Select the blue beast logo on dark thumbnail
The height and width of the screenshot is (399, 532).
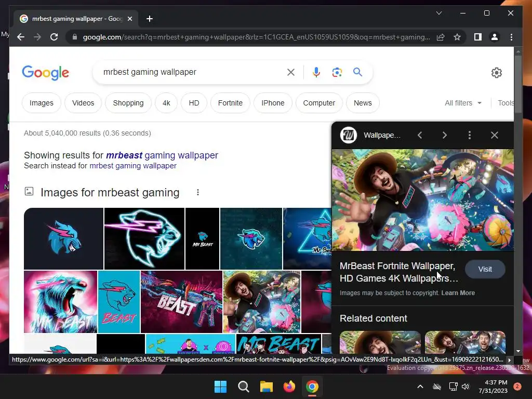pyautogui.click(x=63, y=238)
